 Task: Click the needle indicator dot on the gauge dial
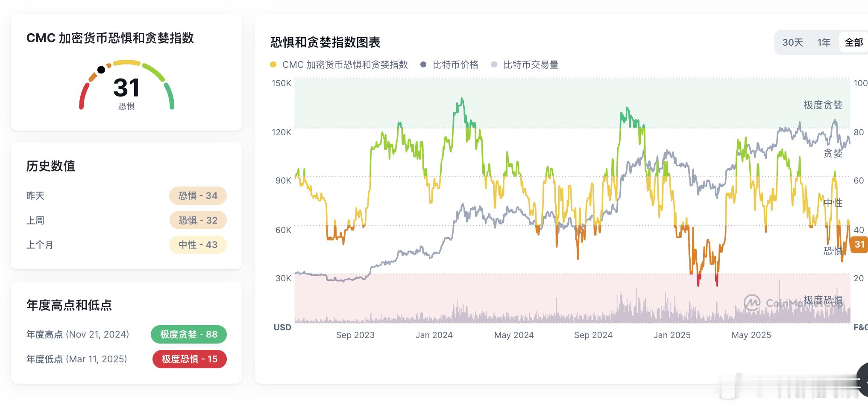[101, 69]
